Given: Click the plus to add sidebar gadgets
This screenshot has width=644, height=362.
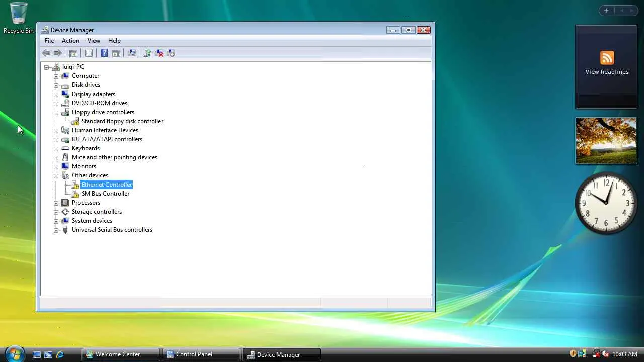Looking at the screenshot, I should click(606, 11).
